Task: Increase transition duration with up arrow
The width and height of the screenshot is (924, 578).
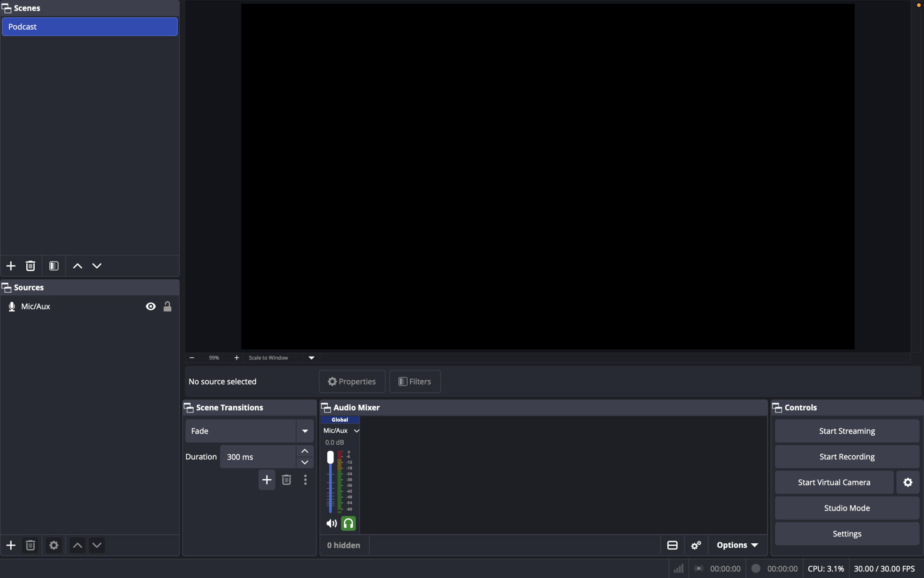Action: [305, 451]
